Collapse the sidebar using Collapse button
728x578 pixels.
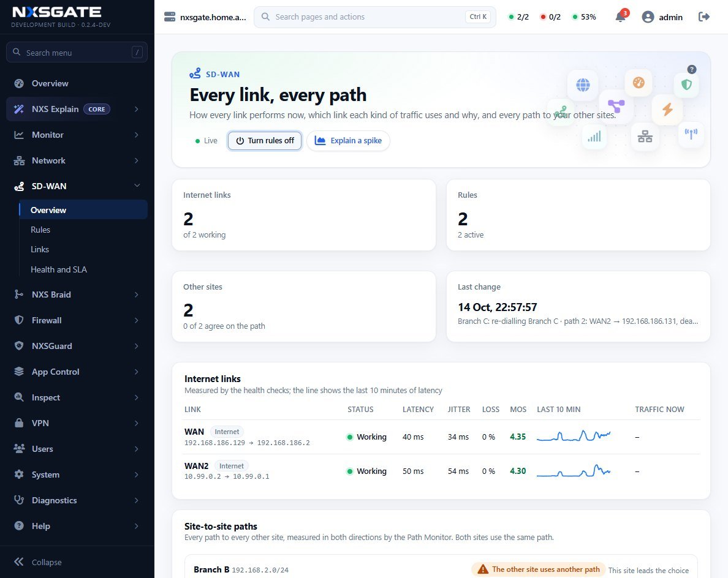click(38, 561)
